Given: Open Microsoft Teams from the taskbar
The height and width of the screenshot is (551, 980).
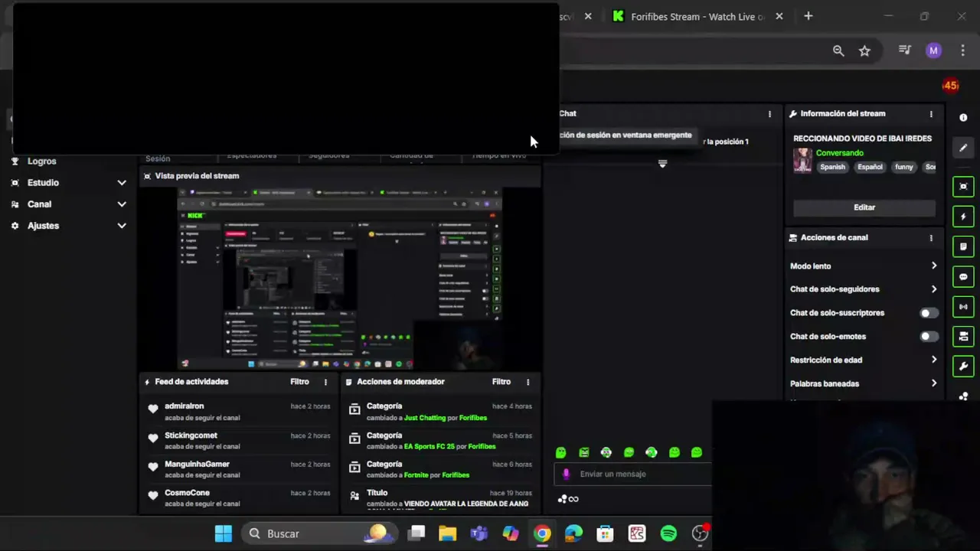Looking at the screenshot, I should click(479, 533).
